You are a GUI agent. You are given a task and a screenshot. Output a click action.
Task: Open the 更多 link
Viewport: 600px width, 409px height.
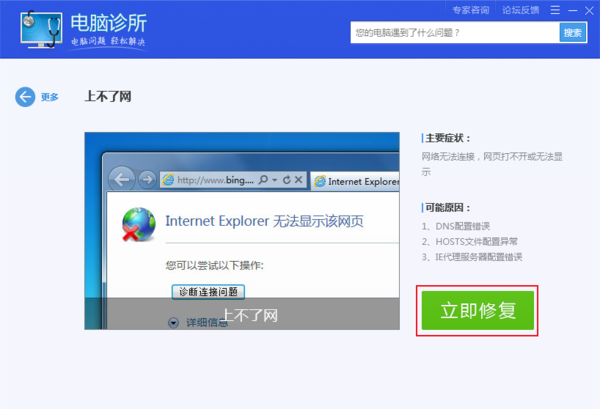[50, 97]
